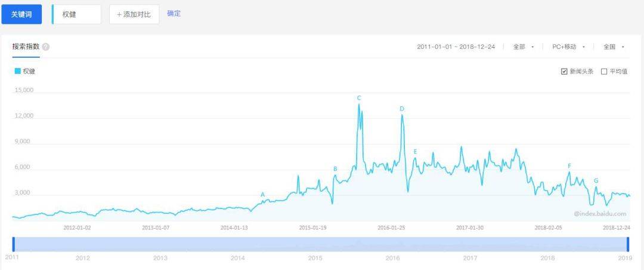This screenshot has width=644, height=270.
Task: Enable the 平均值 checkbox
Action: [x=604, y=72]
